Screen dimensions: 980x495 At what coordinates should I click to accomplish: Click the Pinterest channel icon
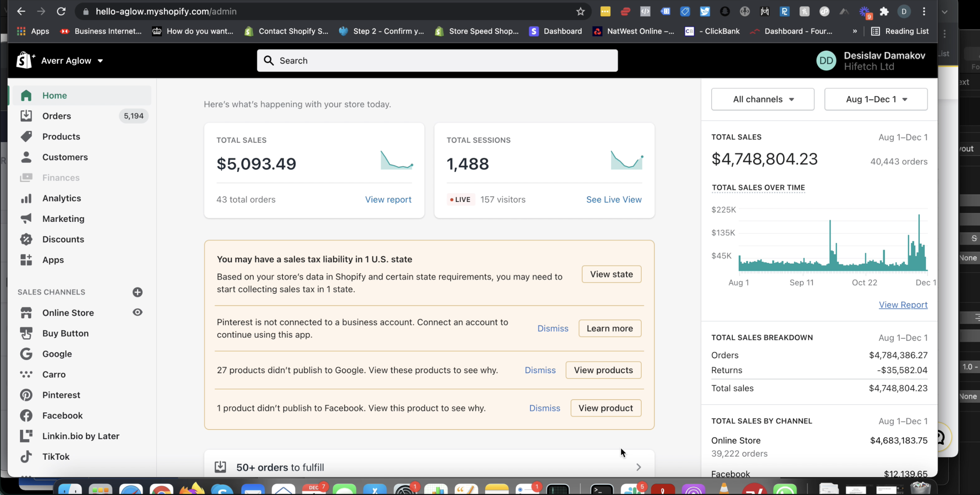pos(26,395)
